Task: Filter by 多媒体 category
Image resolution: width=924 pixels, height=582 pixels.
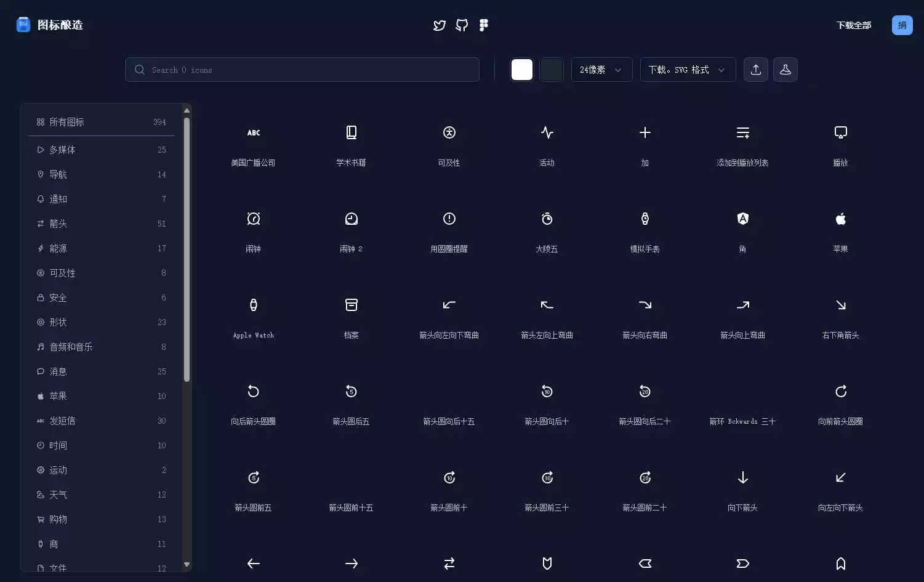Action: 102,150
